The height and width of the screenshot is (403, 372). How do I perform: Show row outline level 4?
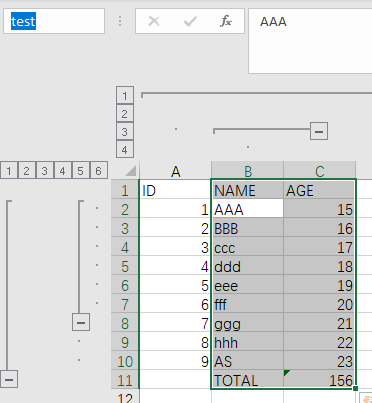pos(63,171)
